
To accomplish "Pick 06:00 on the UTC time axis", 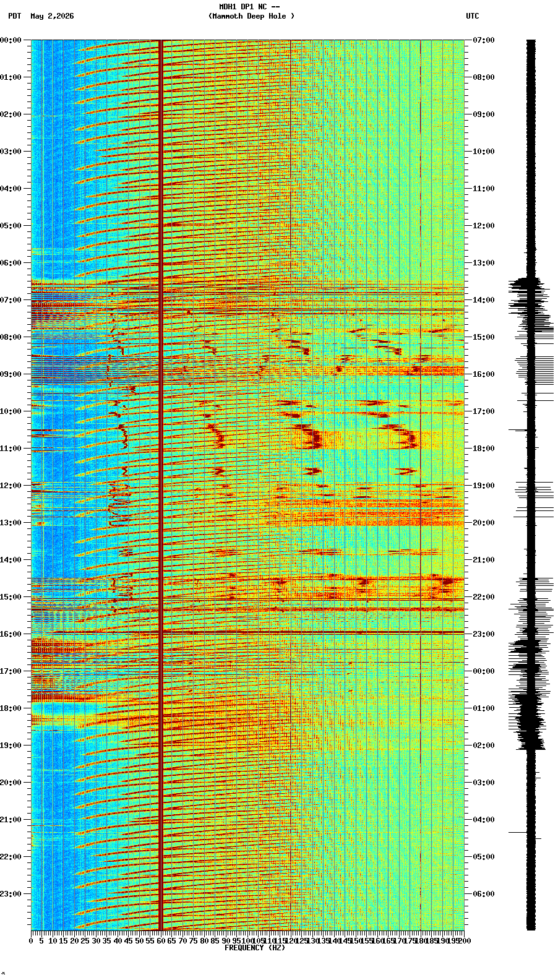I will click(x=484, y=894).
